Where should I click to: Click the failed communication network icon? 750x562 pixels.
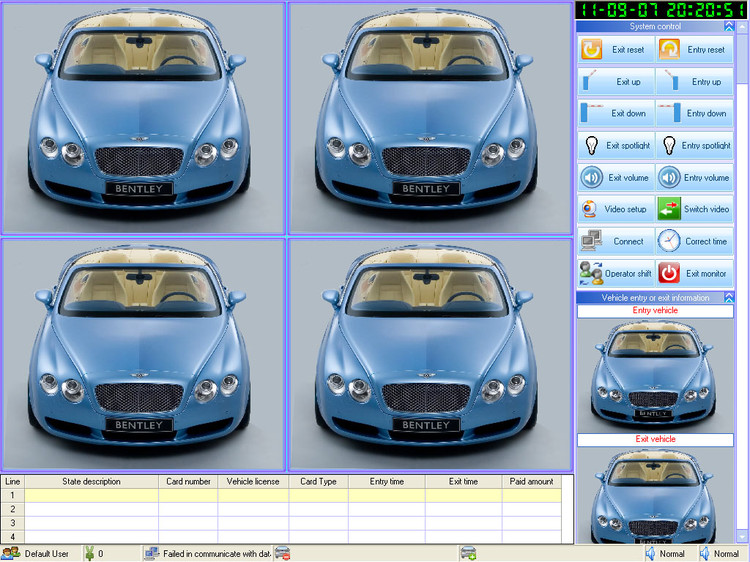[152, 553]
